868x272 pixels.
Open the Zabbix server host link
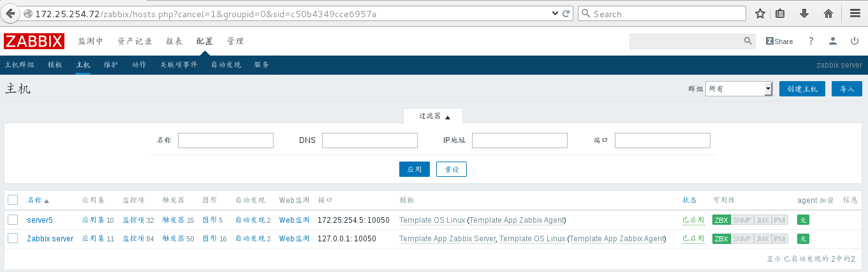[50, 238]
